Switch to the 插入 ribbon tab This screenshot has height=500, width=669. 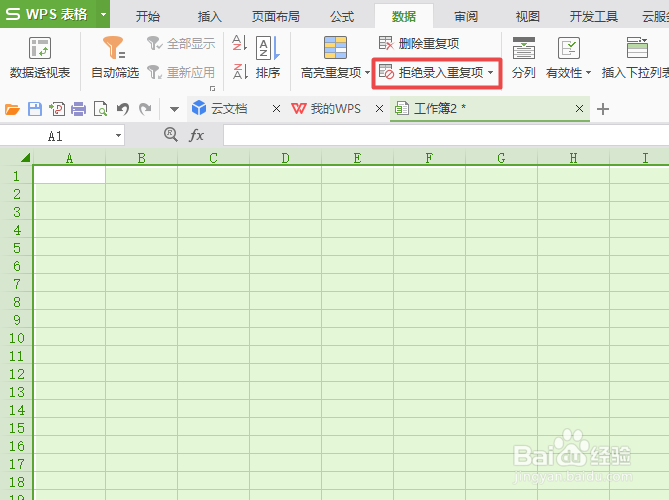point(209,16)
